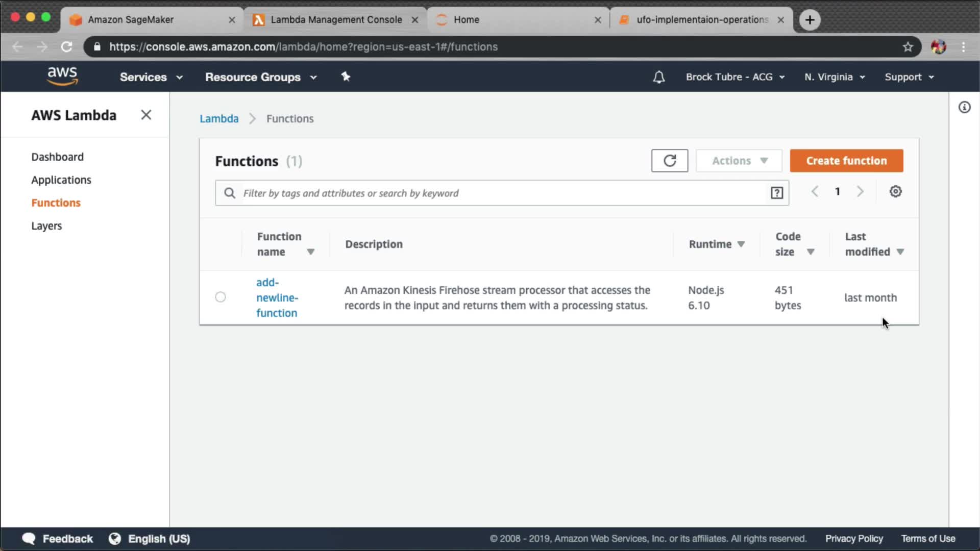Open Layers in the sidebar
980x551 pixels.
click(46, 226)
